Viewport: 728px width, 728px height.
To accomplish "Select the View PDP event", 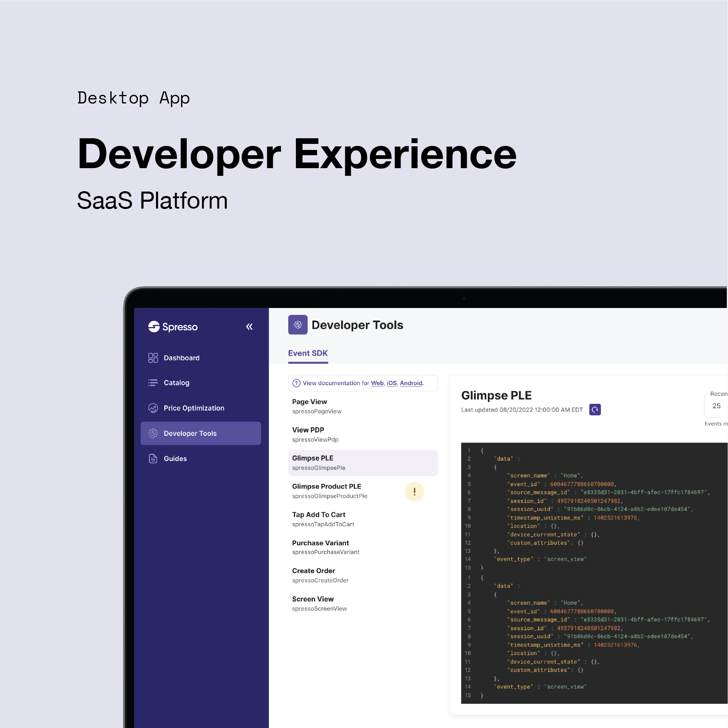I will [x=363, y=435].
